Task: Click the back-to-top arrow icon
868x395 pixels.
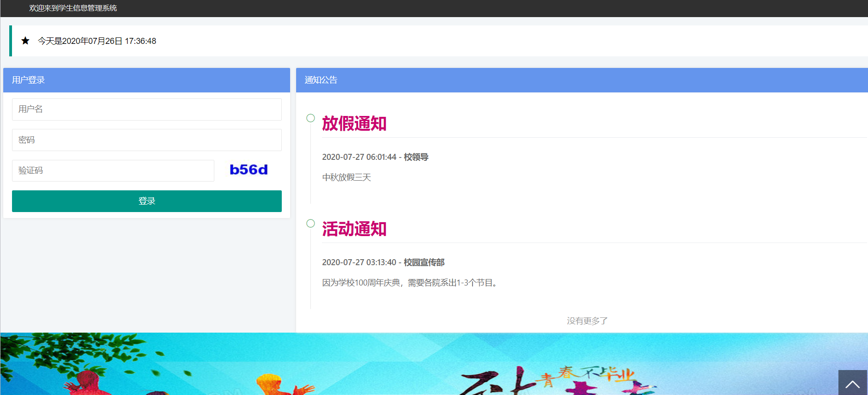Action: coord(852,383)
